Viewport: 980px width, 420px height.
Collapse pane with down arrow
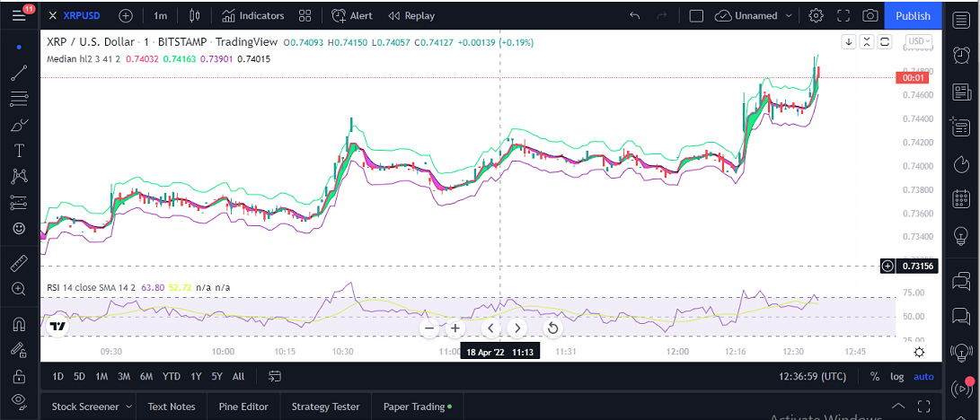click(849, 42)
